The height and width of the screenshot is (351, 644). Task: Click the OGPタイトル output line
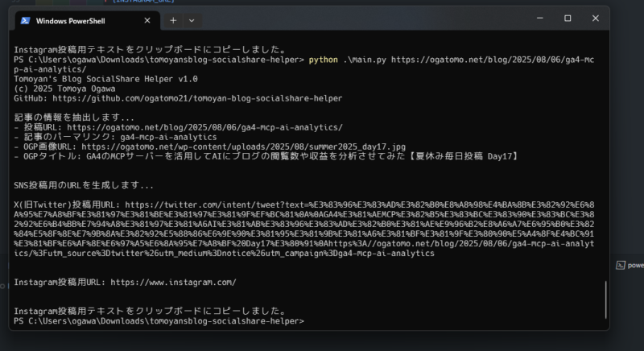coord(242,156)
